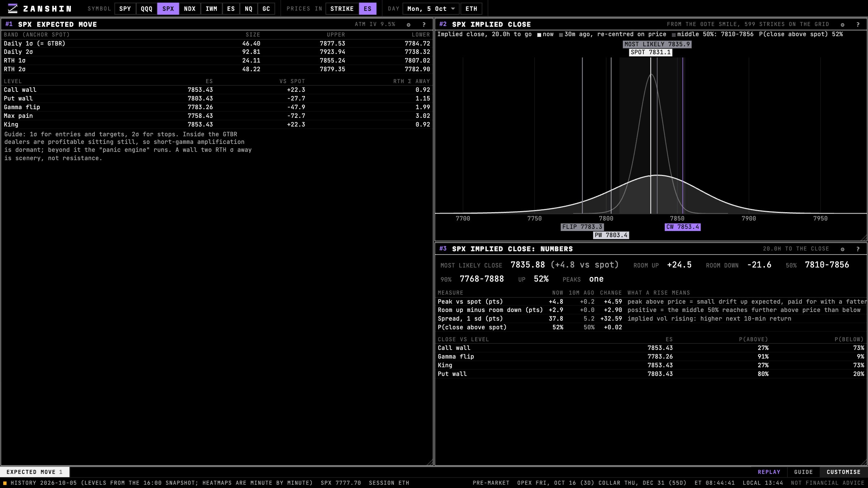Select the GC symbol
Screen dimensions: 868x488
266,9
